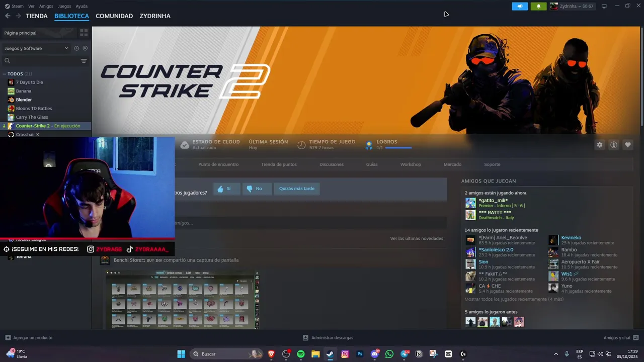Open advanced filter options icon
644x362 pixels.
pyautogui.click(x=84, y=61)
